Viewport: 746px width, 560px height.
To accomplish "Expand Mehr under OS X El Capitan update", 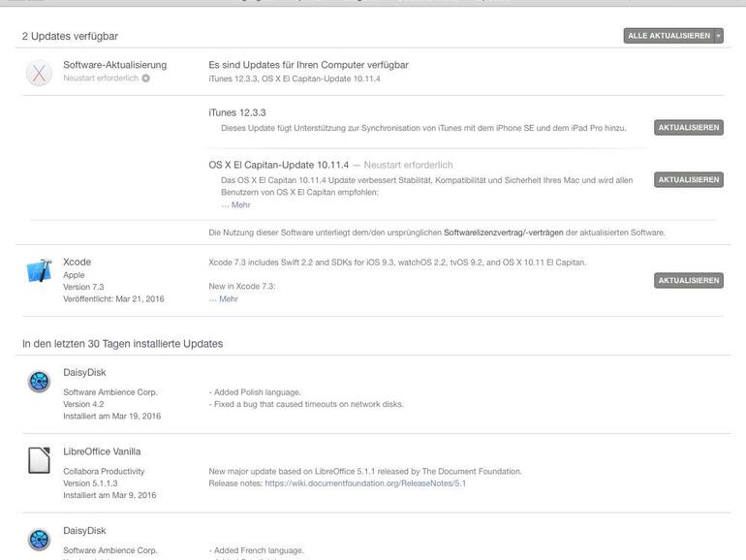I will coord(240,205).
